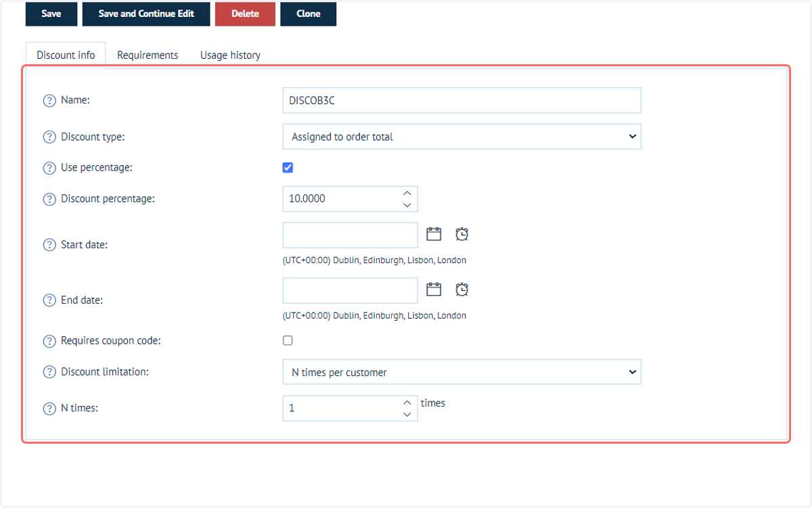The width and height of the screenshot is (812, 508).
Task: Click help icon for Requires coupon code
Action: coord(49,341)
